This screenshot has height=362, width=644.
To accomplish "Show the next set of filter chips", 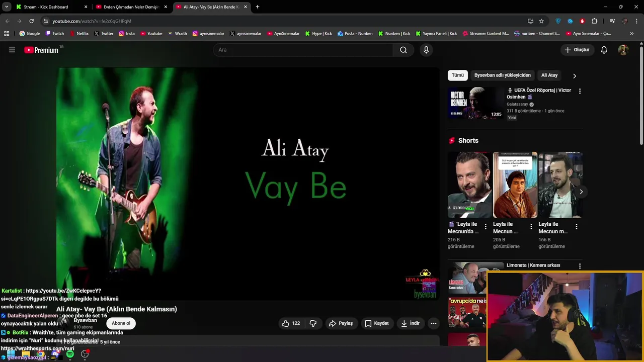I will click(575, 75).
